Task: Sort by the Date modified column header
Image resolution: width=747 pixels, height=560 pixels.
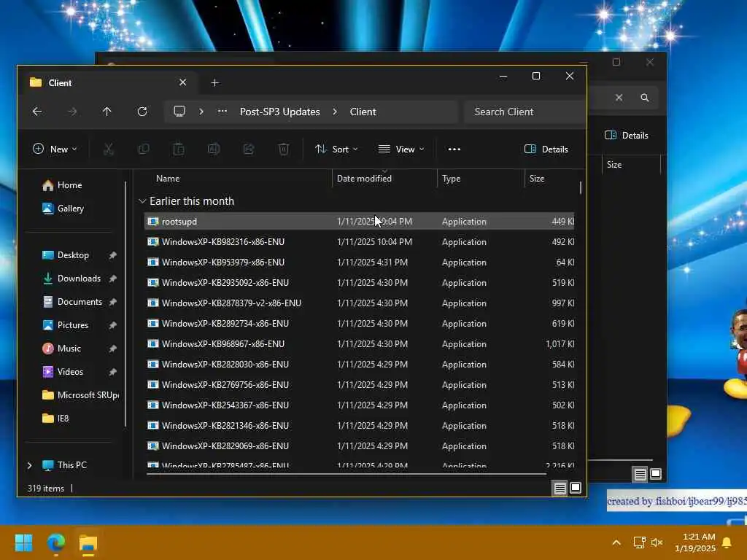Action: coord(384,179)
